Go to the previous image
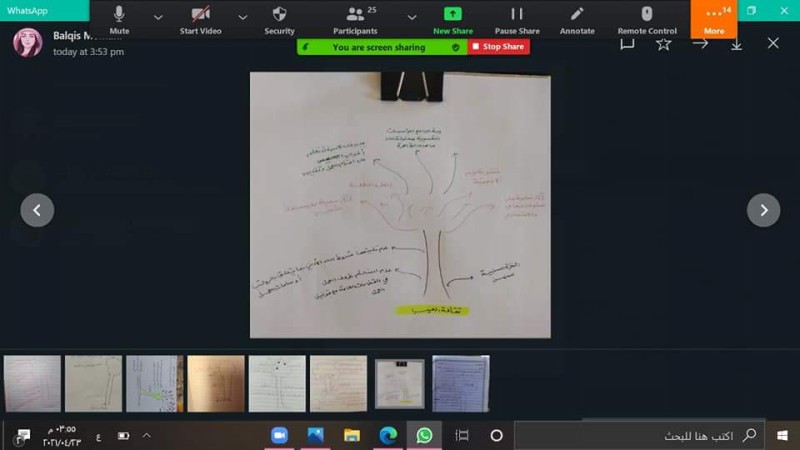 (37, 210)
